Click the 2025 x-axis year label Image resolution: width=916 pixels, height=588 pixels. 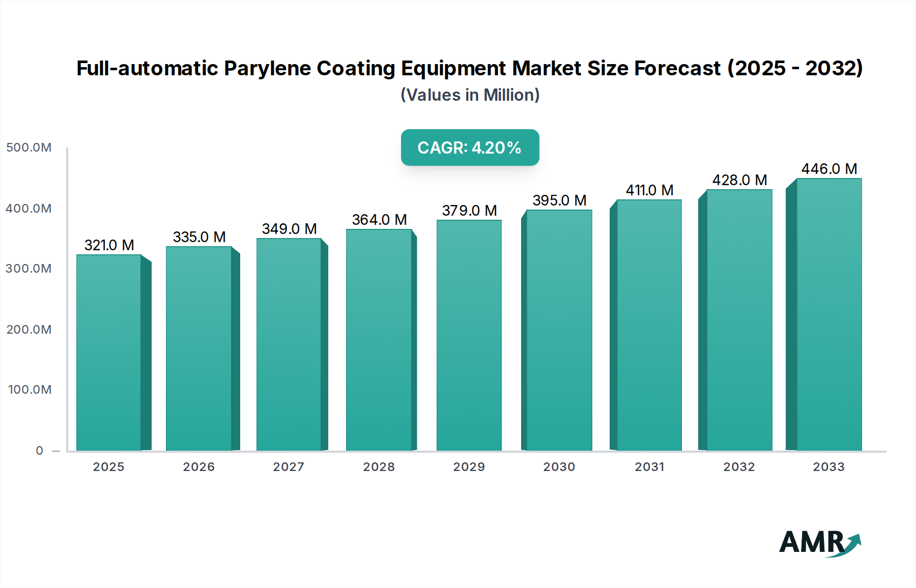[108, 467]
